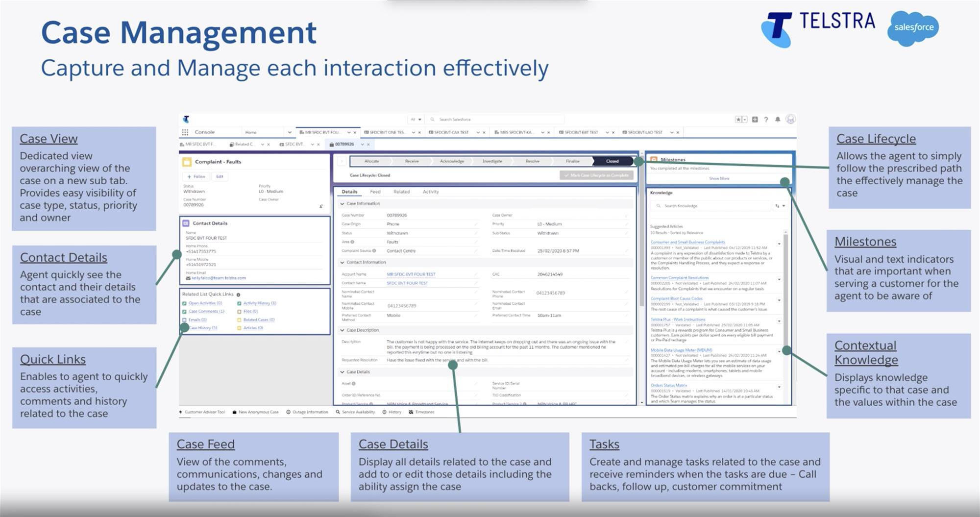Viewport: 980px width, 517px height.
Task: Select the Closed lifecycle stage
Action: coord(612,161)
